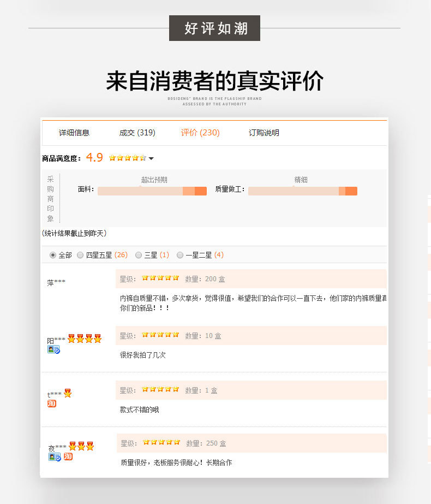The height and width of the screenshot is (504, 431).
Task: Click reviewer name 萍***
Action: coord(56,283)
